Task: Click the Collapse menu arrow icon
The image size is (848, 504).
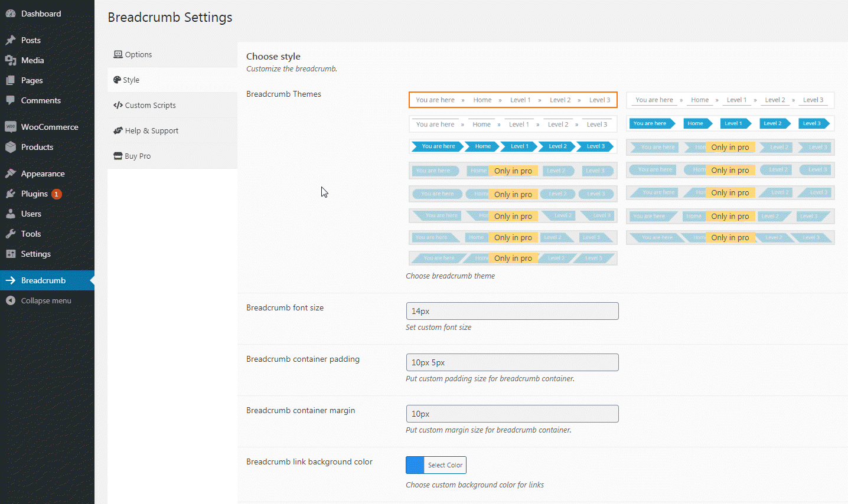Action: click(x=11, y=300)
